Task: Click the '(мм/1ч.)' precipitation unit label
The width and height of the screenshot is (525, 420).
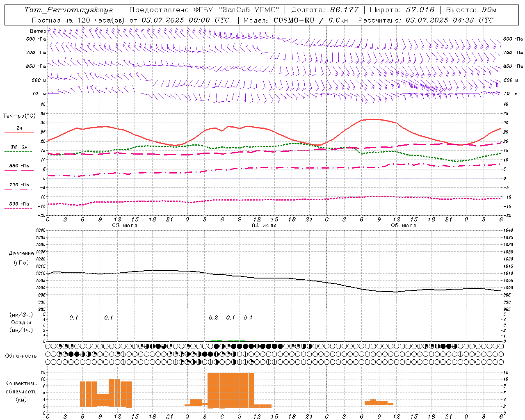Action: [21, 330]
